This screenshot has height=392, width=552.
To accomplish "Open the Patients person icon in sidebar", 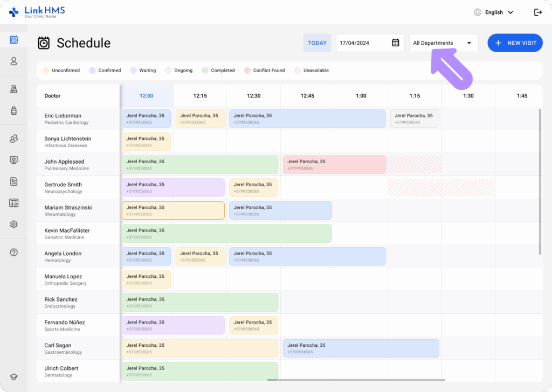I will [14, 61].
